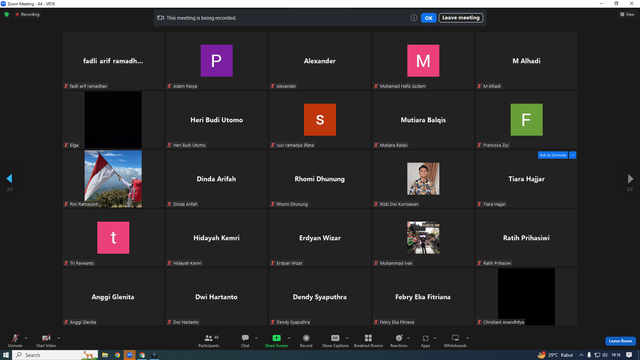This screenshot has height=360, width=640.
Task: Select the Anggi Glenita tile
Action: [x=113, y=297]
